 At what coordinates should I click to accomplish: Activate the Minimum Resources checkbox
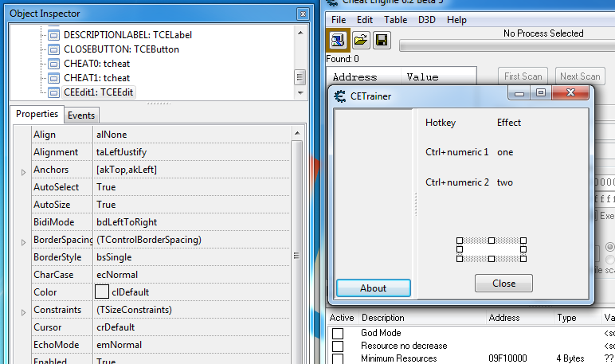(338, 359)
